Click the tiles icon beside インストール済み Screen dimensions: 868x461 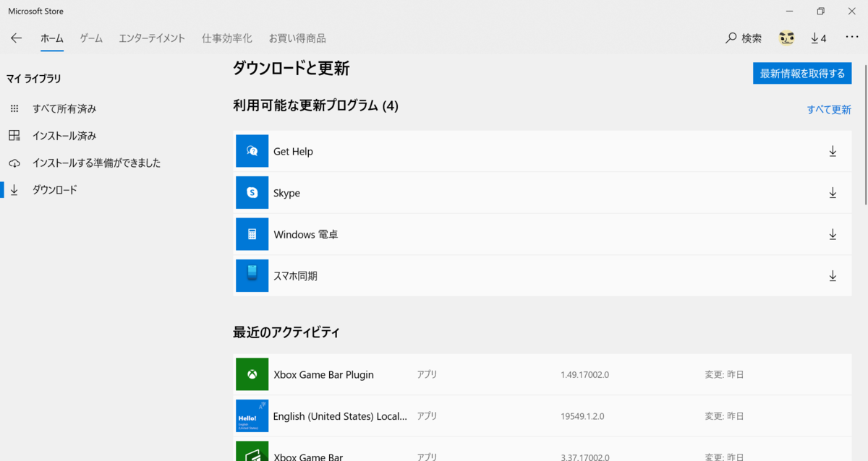click(14, 136)
